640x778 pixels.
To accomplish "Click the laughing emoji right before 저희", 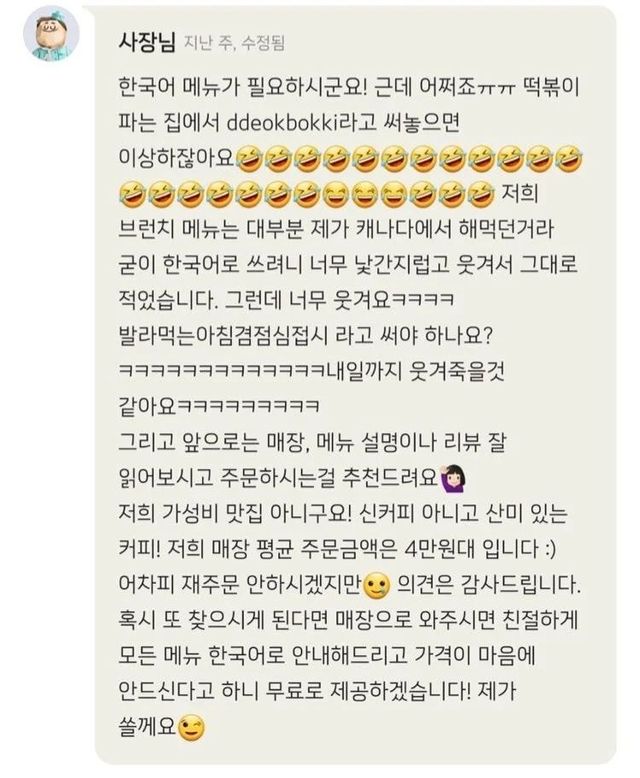I will click(x=483, y=194).
